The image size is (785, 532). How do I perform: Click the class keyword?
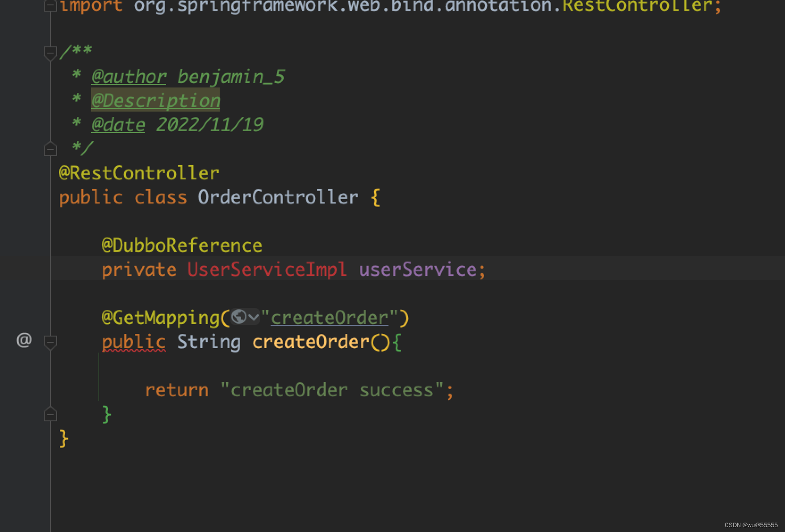click(161, 197)
